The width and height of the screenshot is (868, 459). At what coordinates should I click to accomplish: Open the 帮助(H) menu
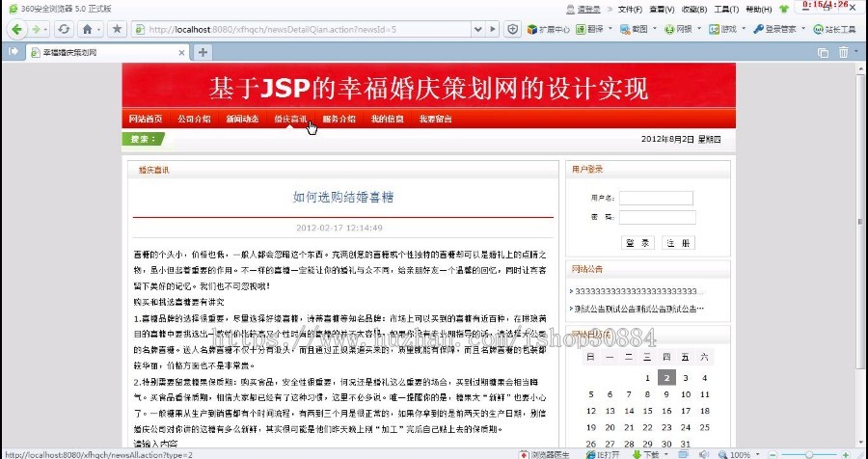(x=759, y=10)
